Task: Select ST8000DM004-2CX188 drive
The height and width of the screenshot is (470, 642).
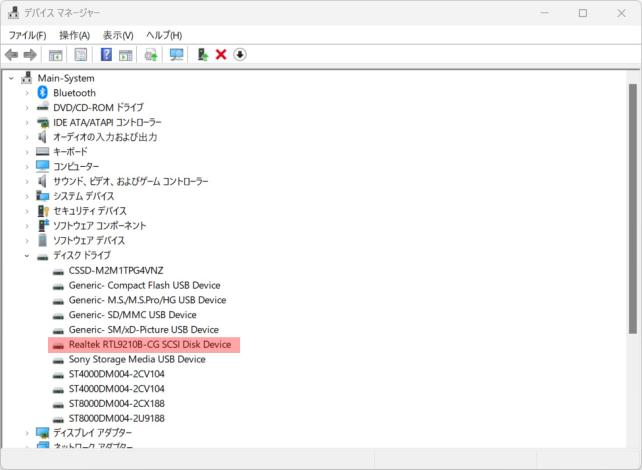Action: [x=117, y=404]
